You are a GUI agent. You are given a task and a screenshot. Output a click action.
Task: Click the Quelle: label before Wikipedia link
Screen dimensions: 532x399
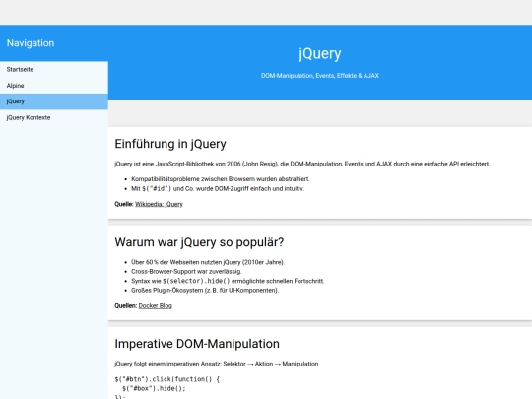[124, 204]
